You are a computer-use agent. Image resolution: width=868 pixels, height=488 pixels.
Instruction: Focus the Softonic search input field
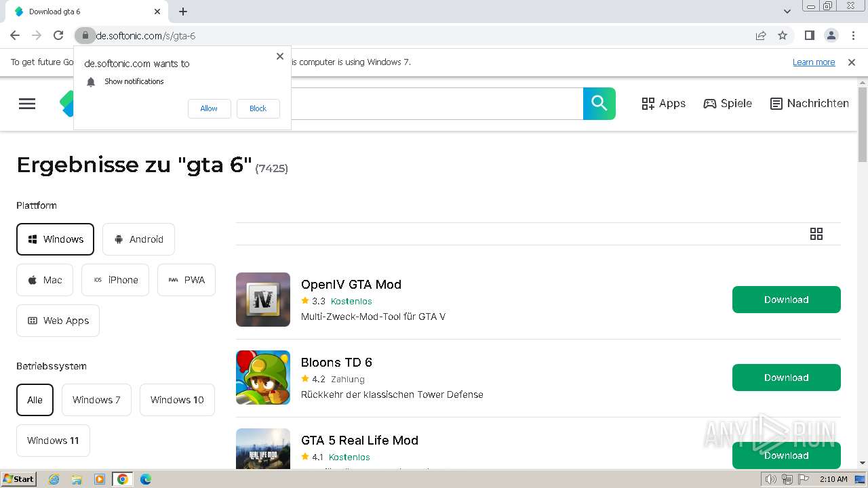pyautogui.click(x=437, y=104)
